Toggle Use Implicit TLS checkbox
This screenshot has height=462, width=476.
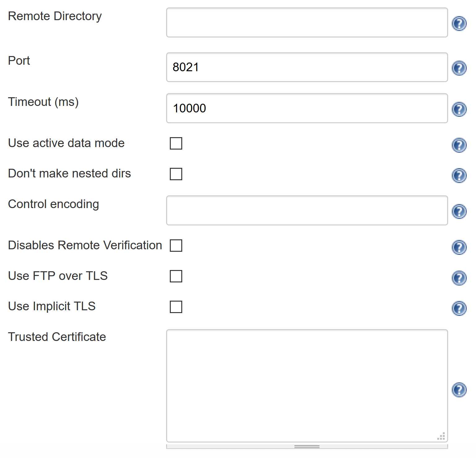[176, 307]
